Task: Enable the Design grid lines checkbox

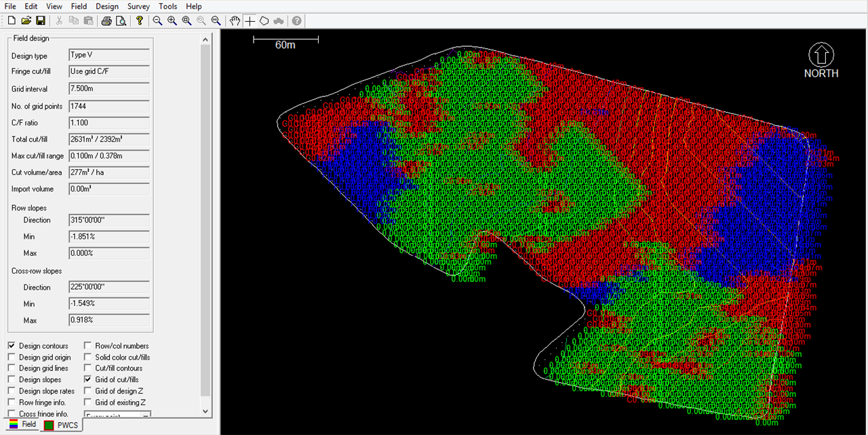Action: coord(12,368)
